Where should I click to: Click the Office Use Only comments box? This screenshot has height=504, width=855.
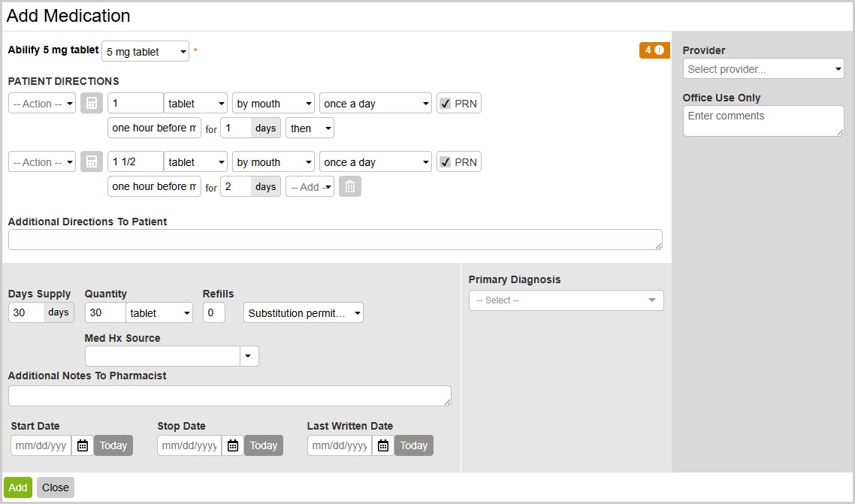point(763,120)
